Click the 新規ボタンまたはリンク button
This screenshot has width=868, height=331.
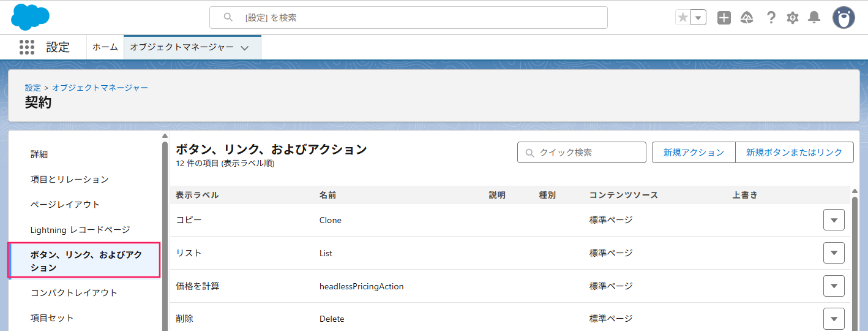coord(795,153)
